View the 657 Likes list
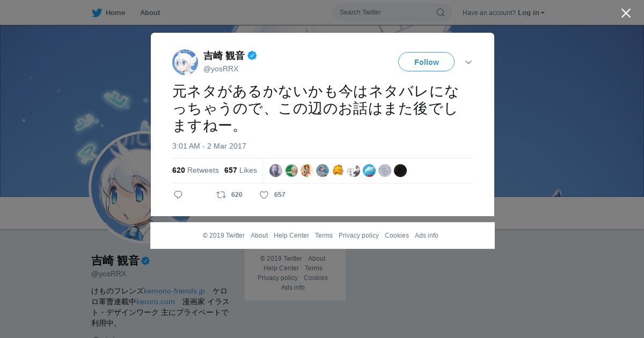644x338 pixels. click(x=240, y=170)
